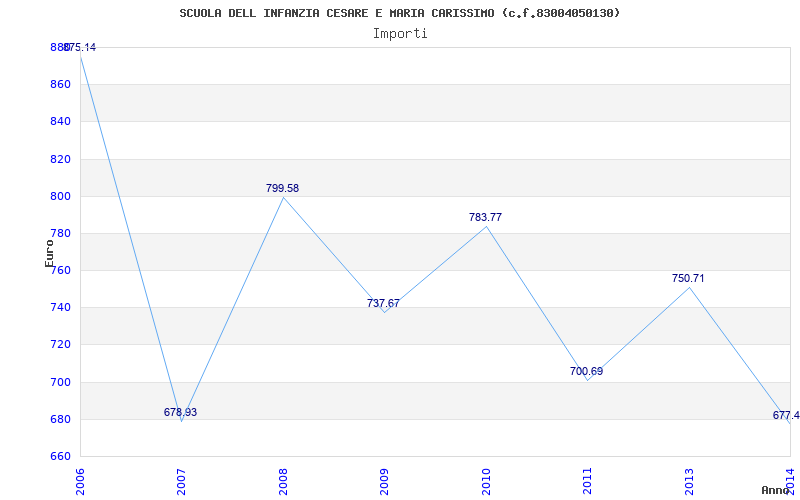The width and height of the screenshot is (800, 500).
Task: Click the 840 y-axis tick label
Action: [x=60, y=121]
